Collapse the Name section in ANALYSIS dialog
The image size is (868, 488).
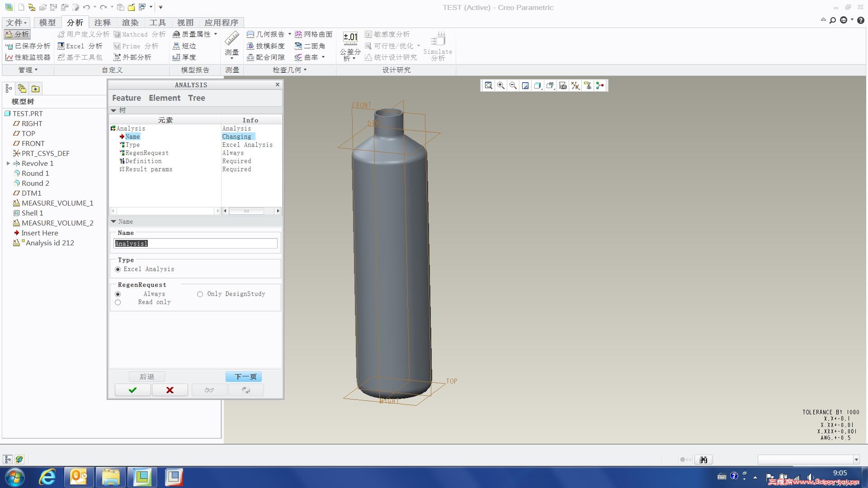coord(113,221)
